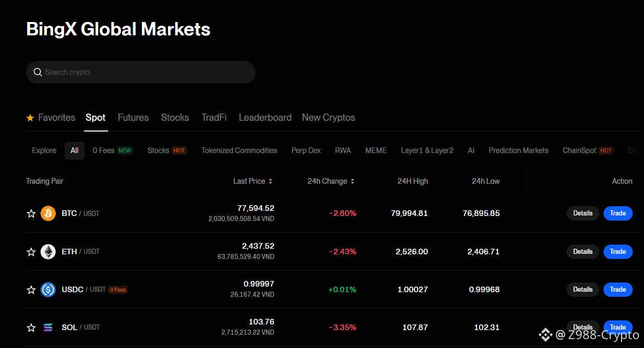Viewport: 644px width, 348px height.
Task: Click the Favorites tab star icon
Action: click(30, 118)
